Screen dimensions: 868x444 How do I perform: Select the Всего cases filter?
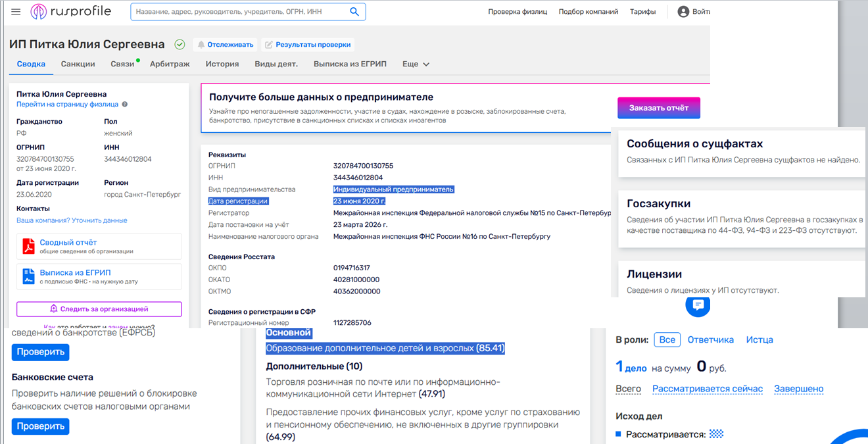pyautogui.click(x=628, y=389)
